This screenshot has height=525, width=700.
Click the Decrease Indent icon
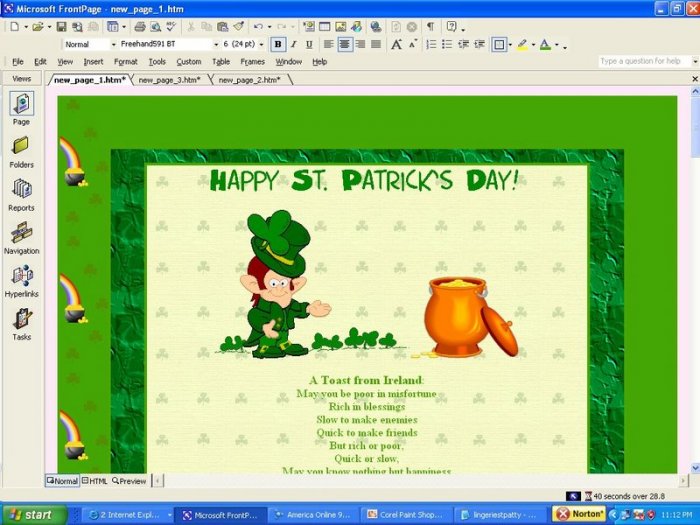click(463, 44)
